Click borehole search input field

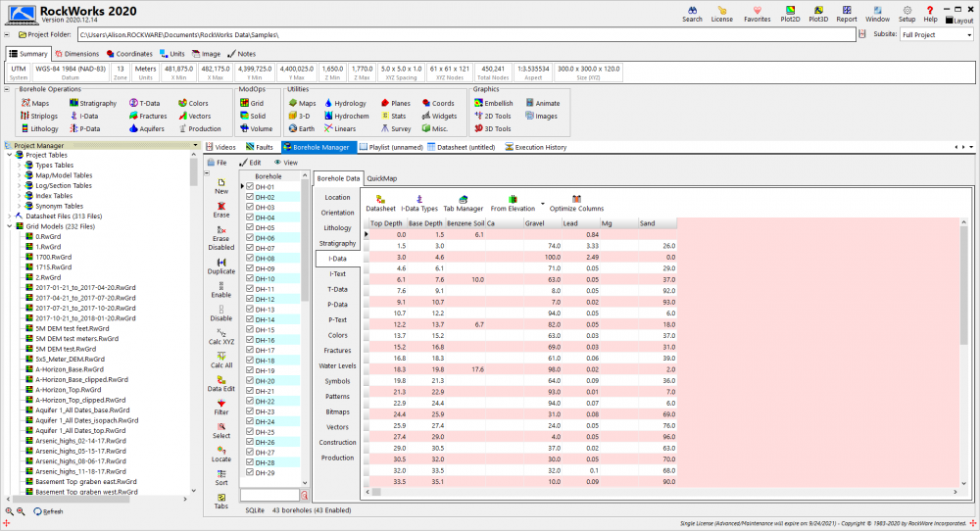[269, 496]
